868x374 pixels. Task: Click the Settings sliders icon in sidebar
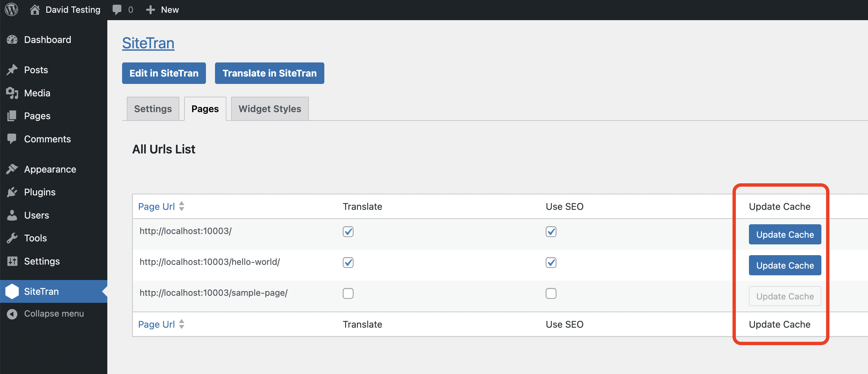pyautogui.click(x=12, y=261)
